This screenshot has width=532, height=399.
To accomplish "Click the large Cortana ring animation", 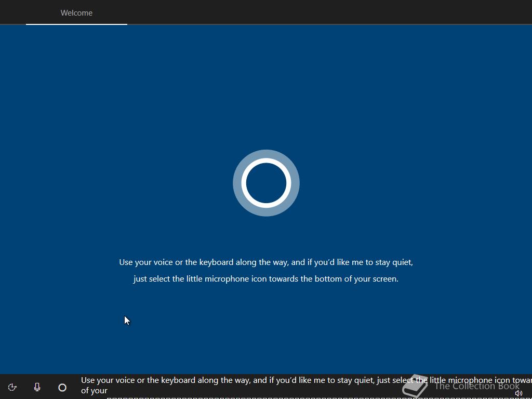I will (x=266, y=183).
